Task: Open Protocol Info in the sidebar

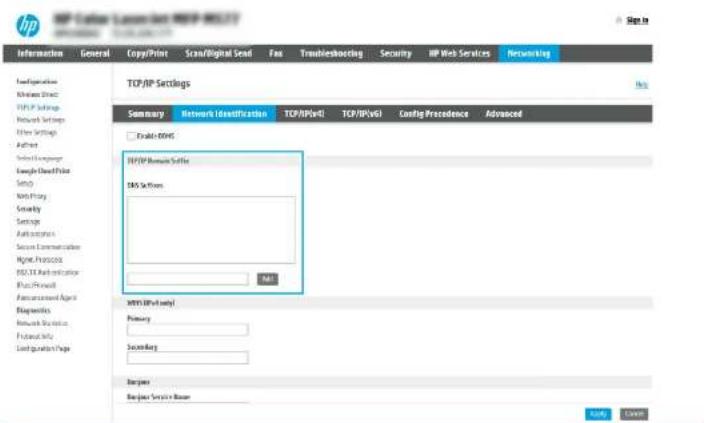Action: (x=35, y=336)
